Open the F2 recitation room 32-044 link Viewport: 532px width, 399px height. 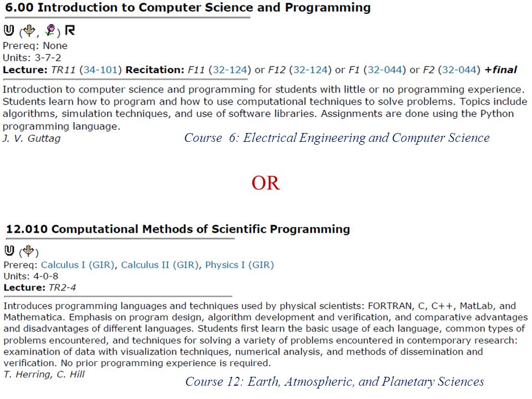tap(459, 70)
